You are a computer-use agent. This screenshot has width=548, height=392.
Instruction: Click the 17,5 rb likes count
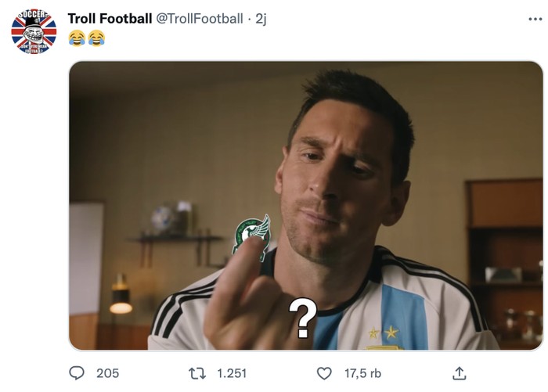(x=362, y=373)
